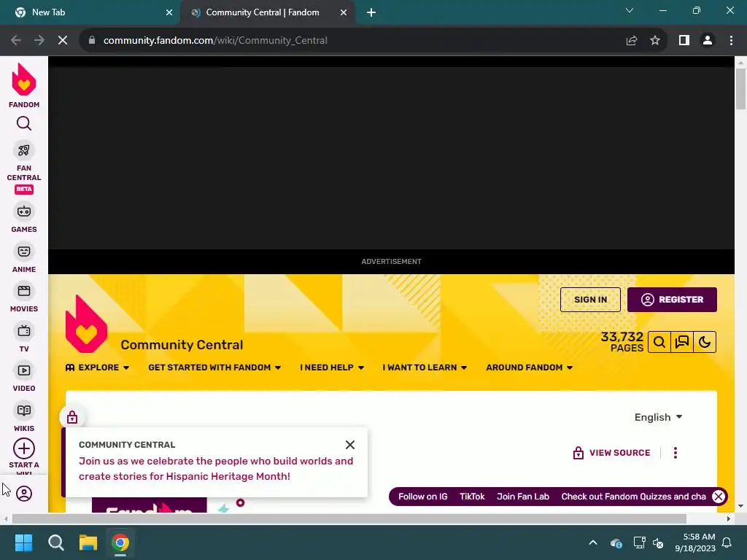Toggle dark theme with the moon icon

point(705,342)
